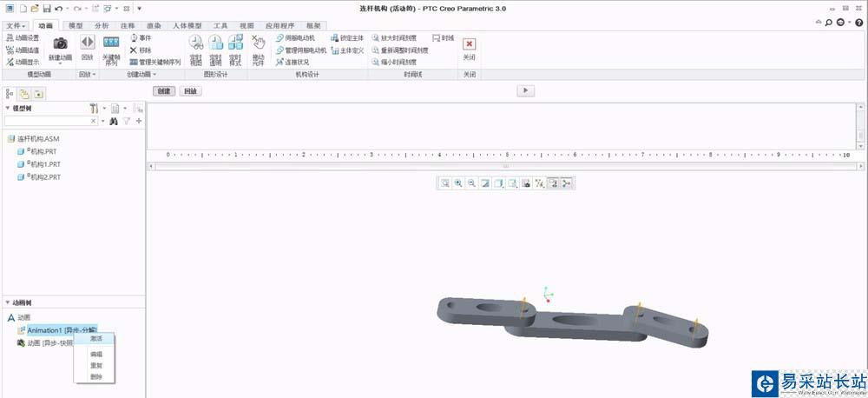Screen dimensions: 868x398
Task: Open the model tree search box dropdown arrow
Action: pyautogui.click(x=103, y=121)
